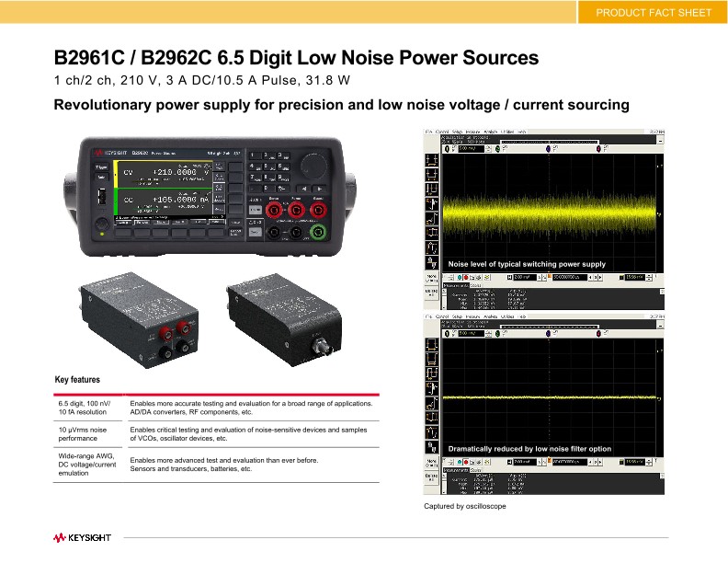Click channel 1 button in low-noise-filter scope capture
Image resolution: width=728 pixels, height=563 pixels.
447,334
